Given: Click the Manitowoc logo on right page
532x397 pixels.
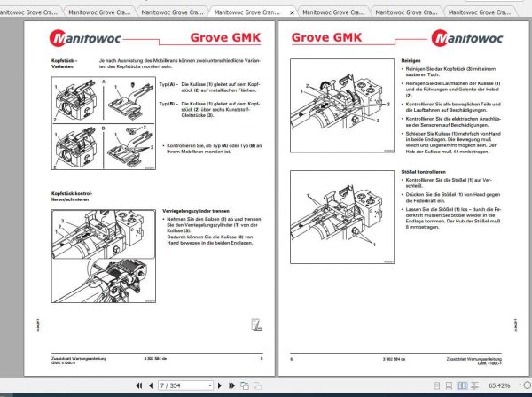Looking at the screenshot, I should [x=467, y=38].
